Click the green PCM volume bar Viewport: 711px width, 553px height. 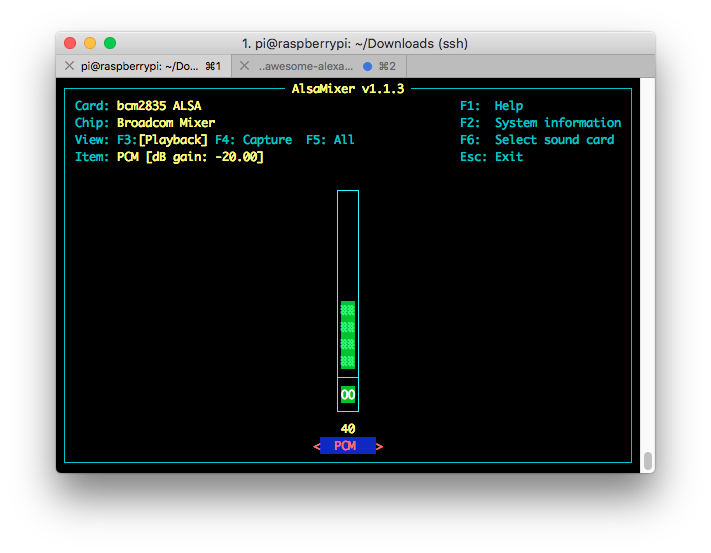click(348, 335)
